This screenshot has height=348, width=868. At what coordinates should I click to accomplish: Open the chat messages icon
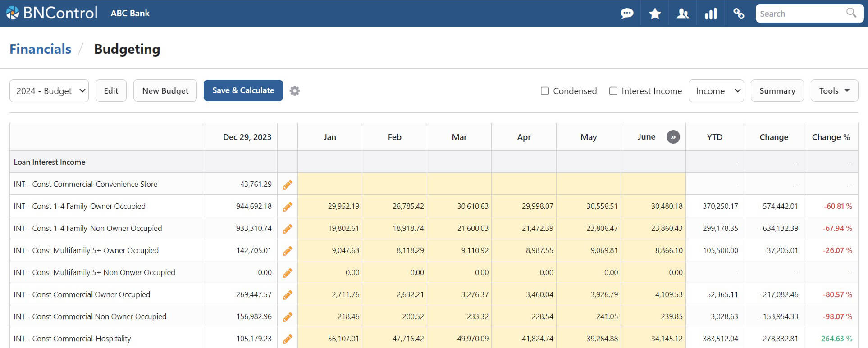[626, 14]
